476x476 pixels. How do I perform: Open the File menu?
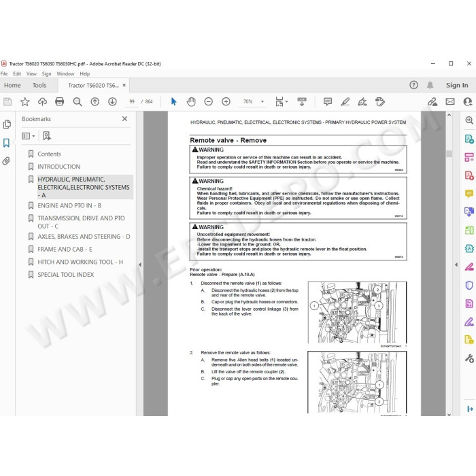pyautogui.click(x=4, y=73)
